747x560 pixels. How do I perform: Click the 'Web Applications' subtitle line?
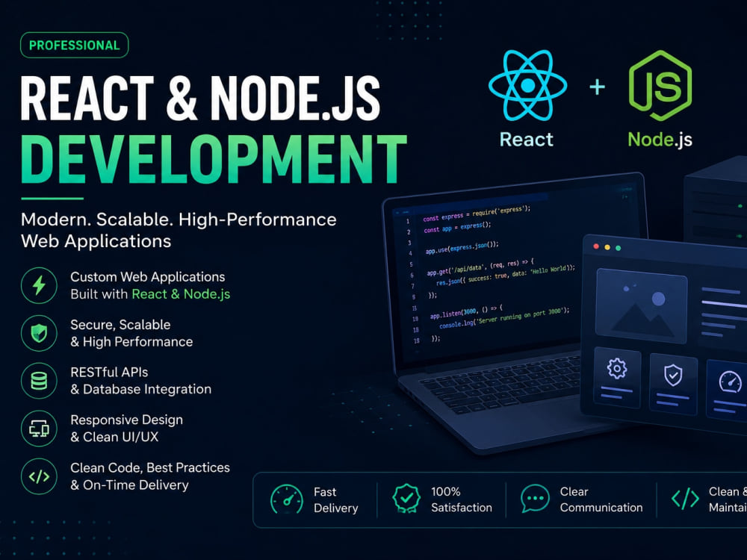pos(96,241)
